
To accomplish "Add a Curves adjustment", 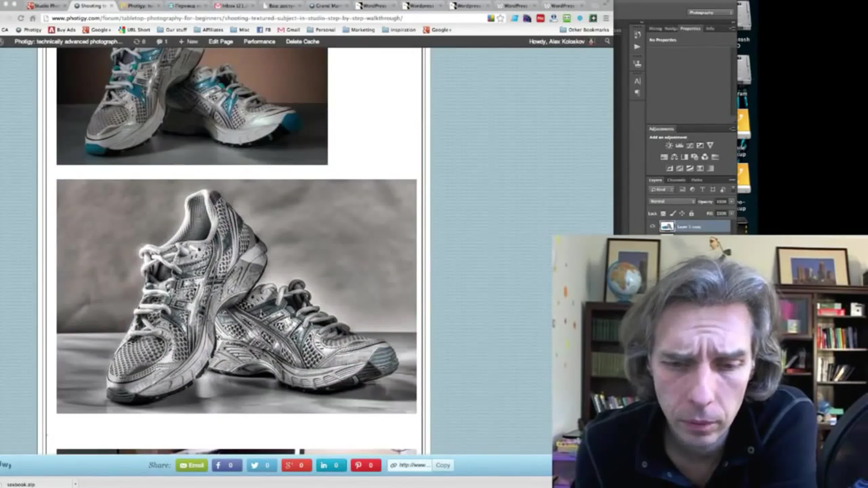I will pos(690,146).
